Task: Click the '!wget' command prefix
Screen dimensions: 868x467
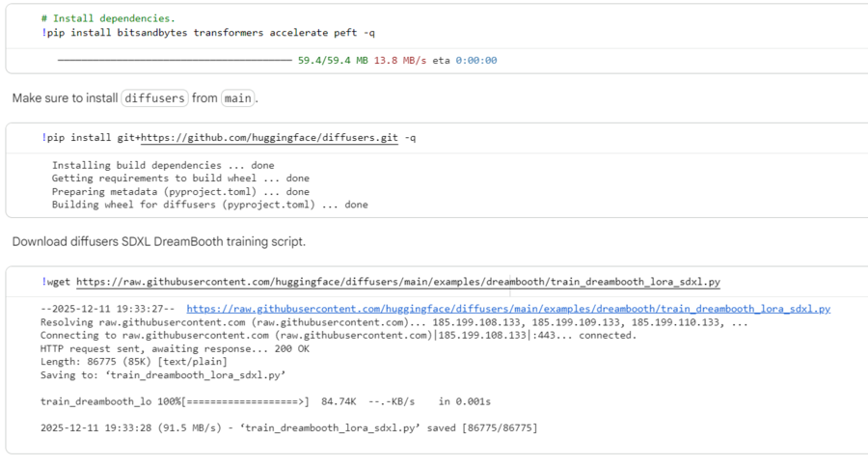Action: click(56, 282)
